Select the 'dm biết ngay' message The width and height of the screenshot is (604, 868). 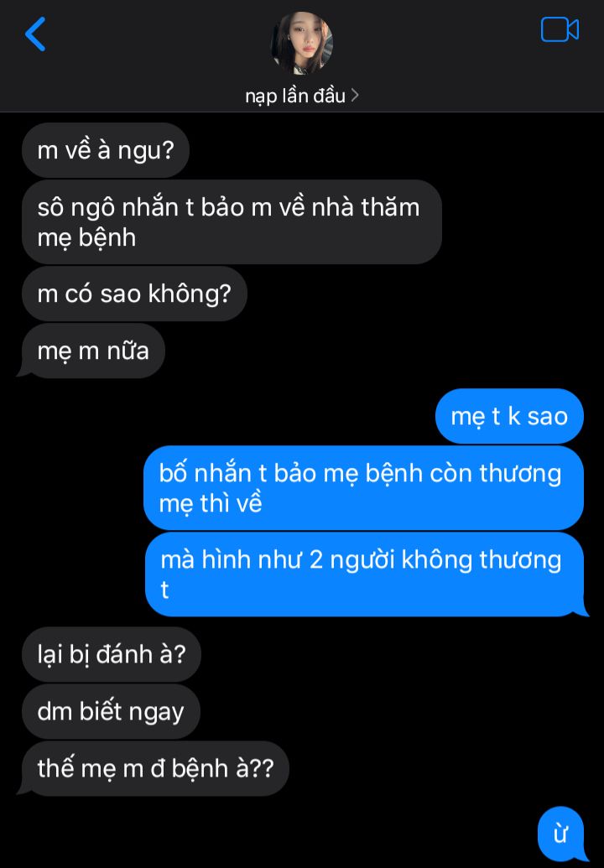click(x=111, y=711)
